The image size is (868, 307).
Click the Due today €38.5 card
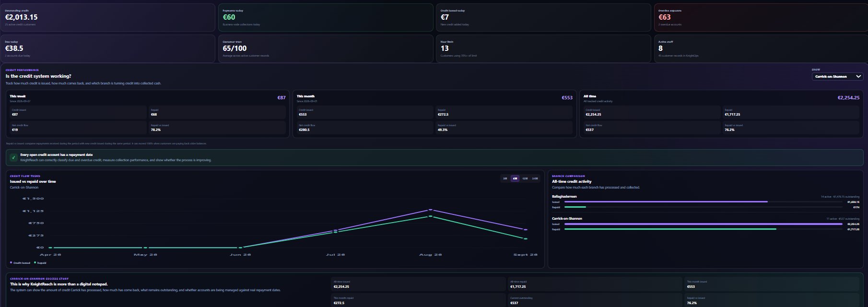(107, 49)
